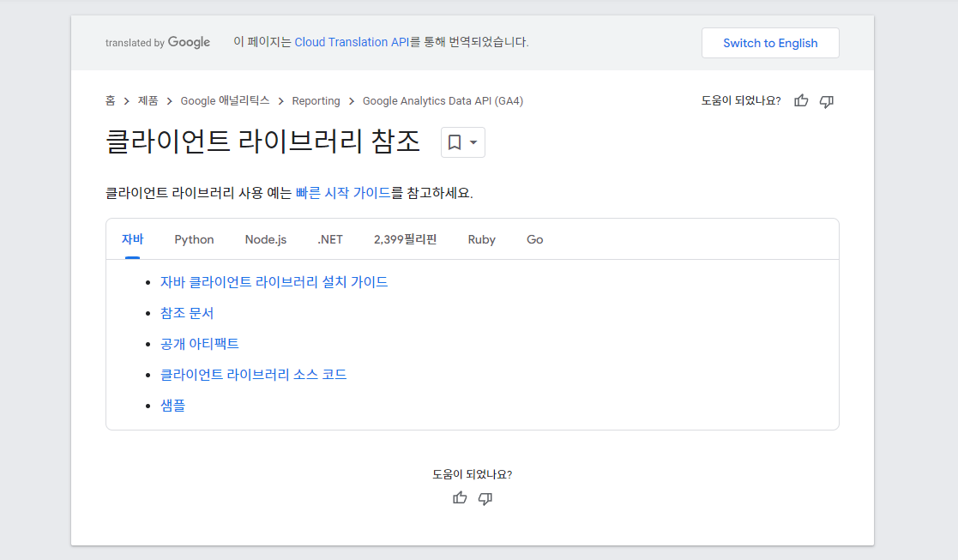958x560 pixels.
Task: Click the top thumbs-down not helpful icon
Action: [827, 101]
